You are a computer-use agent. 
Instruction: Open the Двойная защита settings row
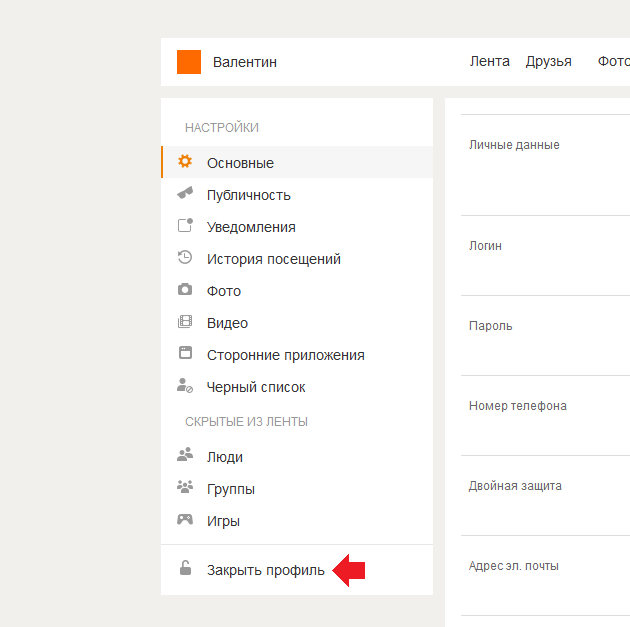[x=515, y=486]
